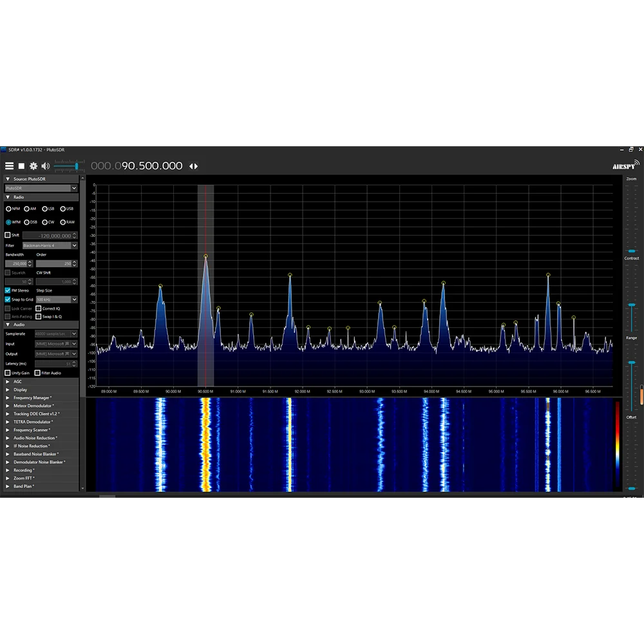
Task: Enable the Correct IQ checkbox
Action: [39, 308]
